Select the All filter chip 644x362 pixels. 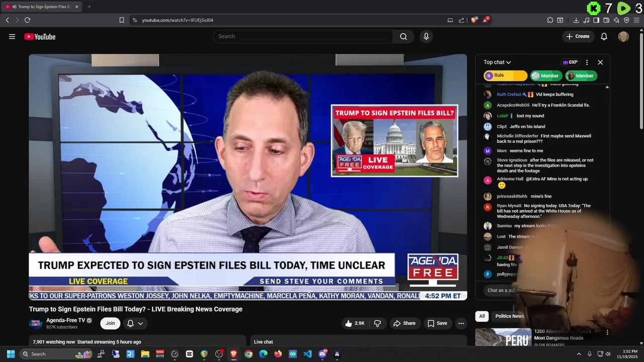pyautogui.click(x=482, y=316)
